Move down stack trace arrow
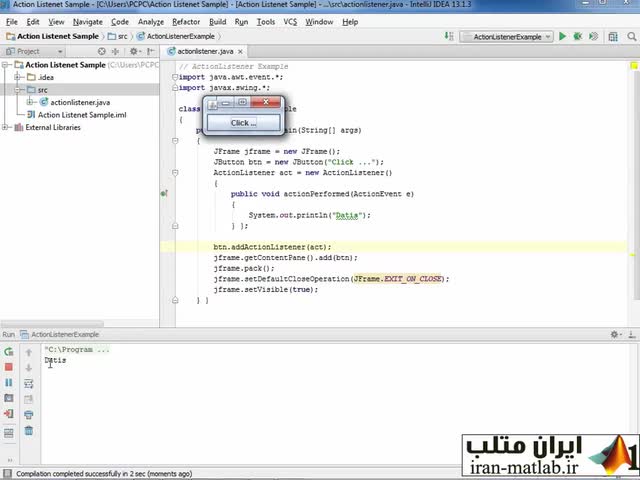This screenshot has width=640, height=480. coord(29,367)
